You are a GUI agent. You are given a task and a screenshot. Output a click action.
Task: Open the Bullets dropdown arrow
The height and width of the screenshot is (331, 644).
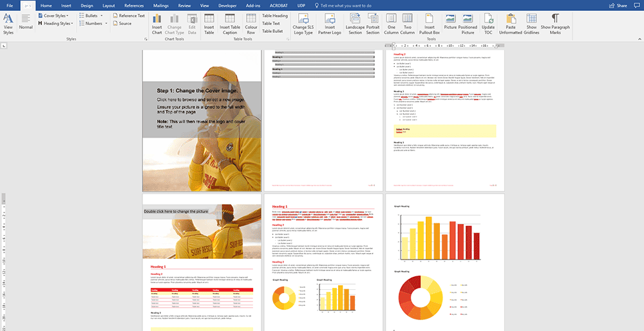click(102, 15)
